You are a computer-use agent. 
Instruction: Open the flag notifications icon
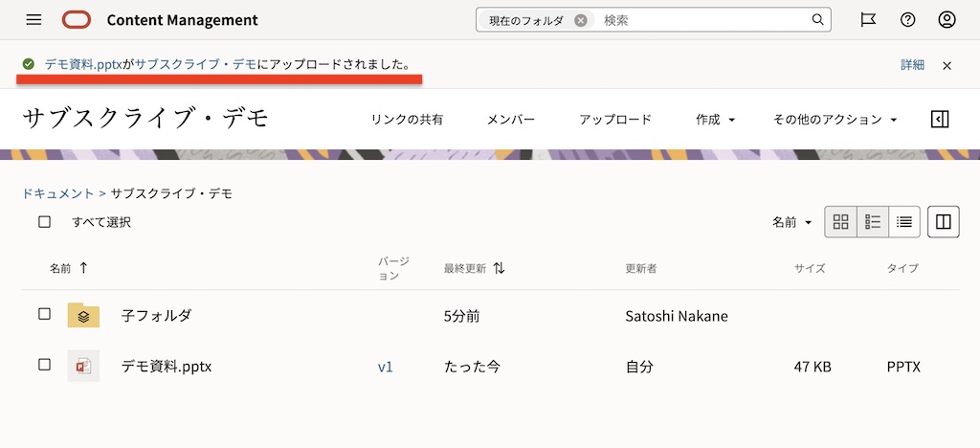click(x=868, y=20)
